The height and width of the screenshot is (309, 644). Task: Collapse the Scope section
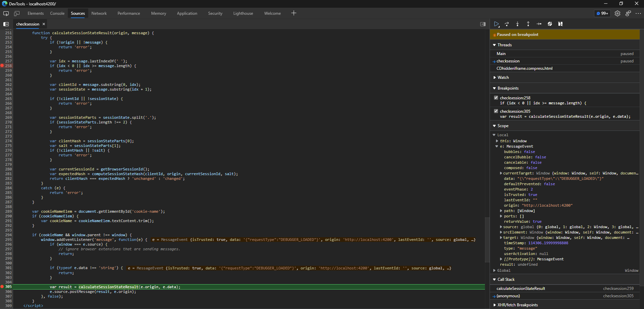(494, 126)
